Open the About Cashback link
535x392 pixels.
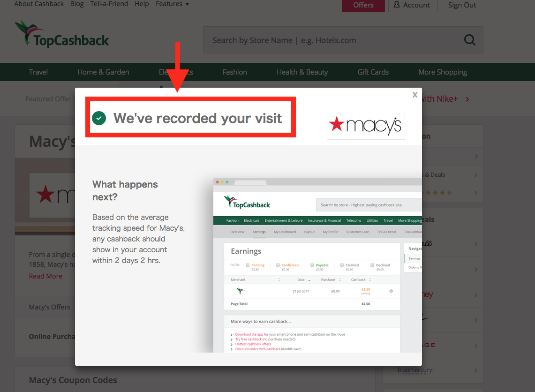point(39,4)
